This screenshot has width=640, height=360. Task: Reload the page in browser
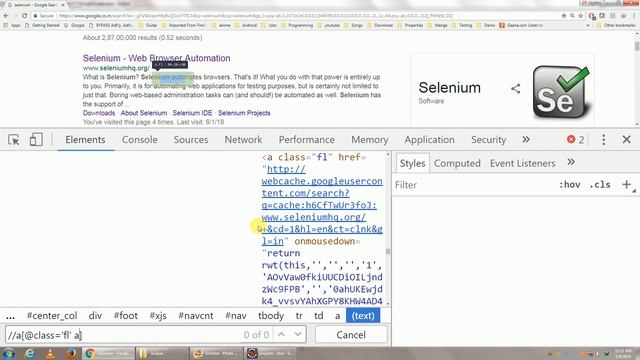[x=24, y=16]
